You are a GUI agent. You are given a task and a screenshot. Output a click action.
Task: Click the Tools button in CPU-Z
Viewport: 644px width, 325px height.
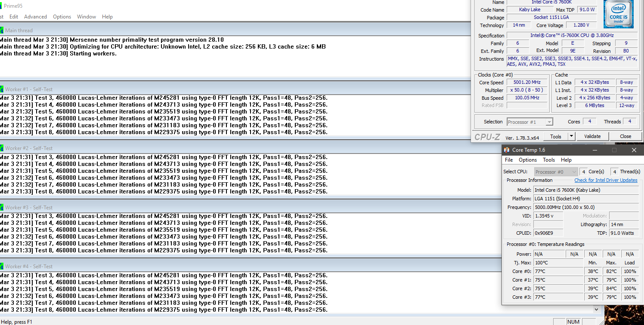coord(556,136)
